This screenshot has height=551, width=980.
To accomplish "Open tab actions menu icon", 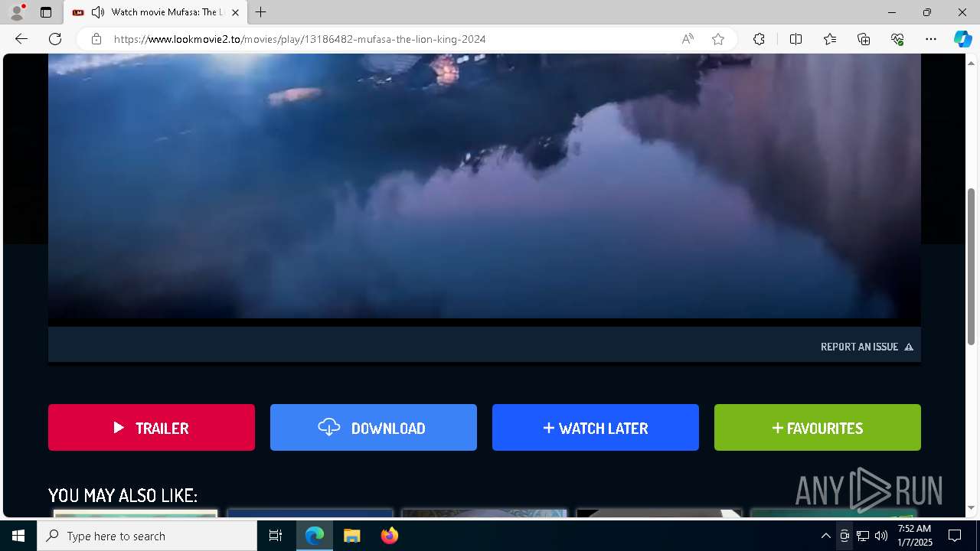I will click(x=46, y=12).
